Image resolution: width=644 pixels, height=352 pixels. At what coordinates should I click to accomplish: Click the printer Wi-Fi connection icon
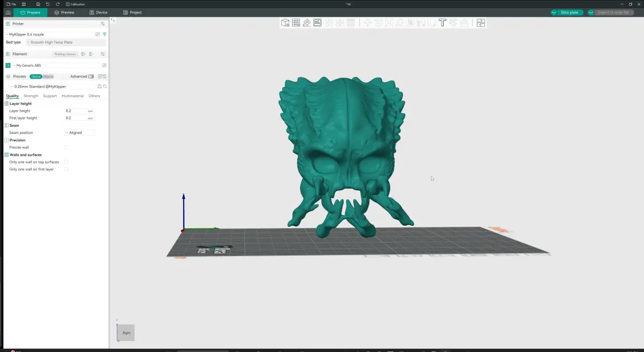point(105,34)
